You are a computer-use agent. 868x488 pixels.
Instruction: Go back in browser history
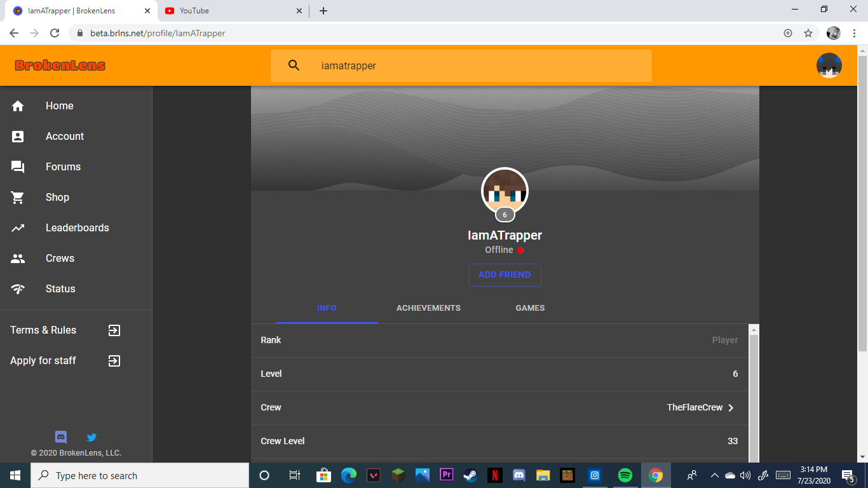(x=14, y=33)
